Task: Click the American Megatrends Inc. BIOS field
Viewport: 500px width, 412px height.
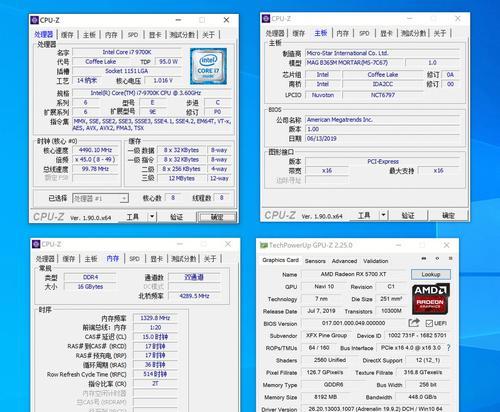Action: tap(382, 120)
